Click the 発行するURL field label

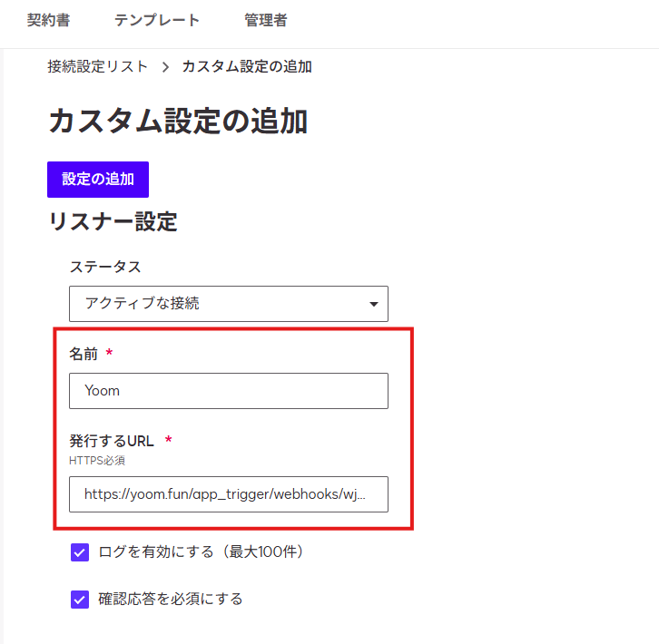[x=112, y=441]
